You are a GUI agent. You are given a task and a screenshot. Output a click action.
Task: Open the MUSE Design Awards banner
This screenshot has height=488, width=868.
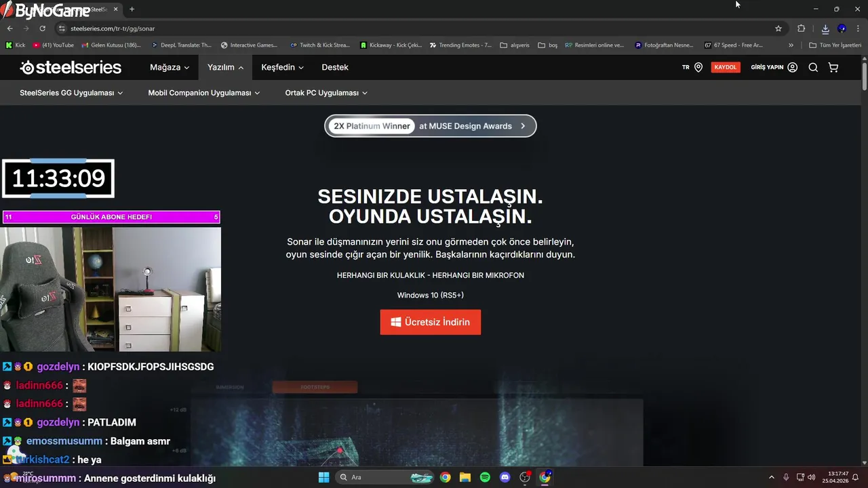(431, 126)
